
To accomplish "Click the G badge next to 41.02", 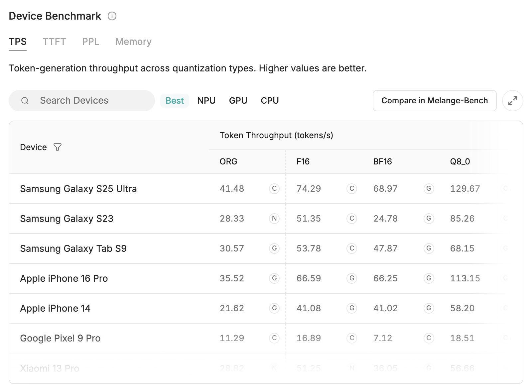I will pos(429,308).
